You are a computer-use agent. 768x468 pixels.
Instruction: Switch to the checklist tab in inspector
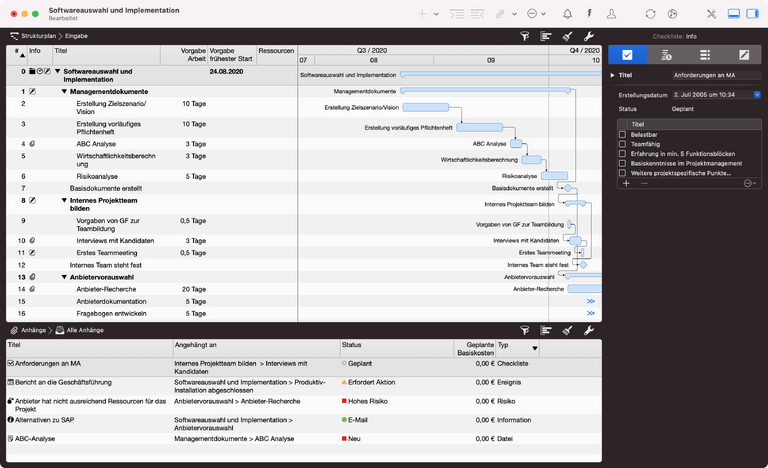pyautogui.click(x=627, y=55)
